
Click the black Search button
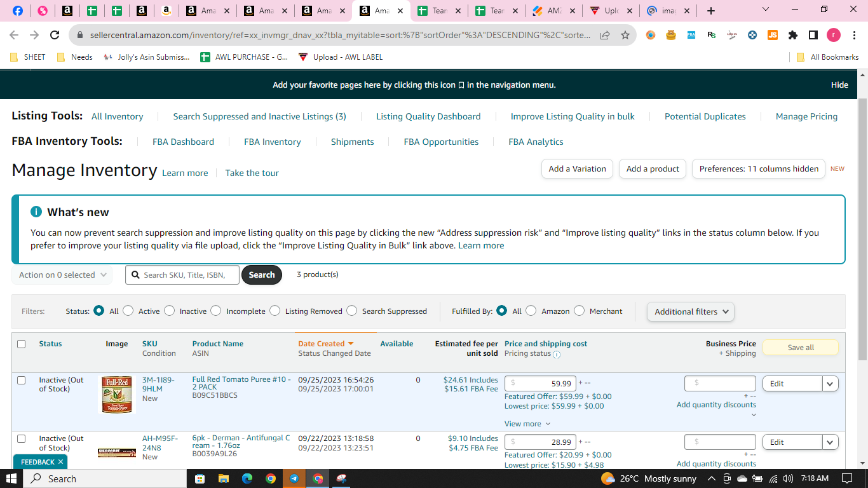point(262,275)
